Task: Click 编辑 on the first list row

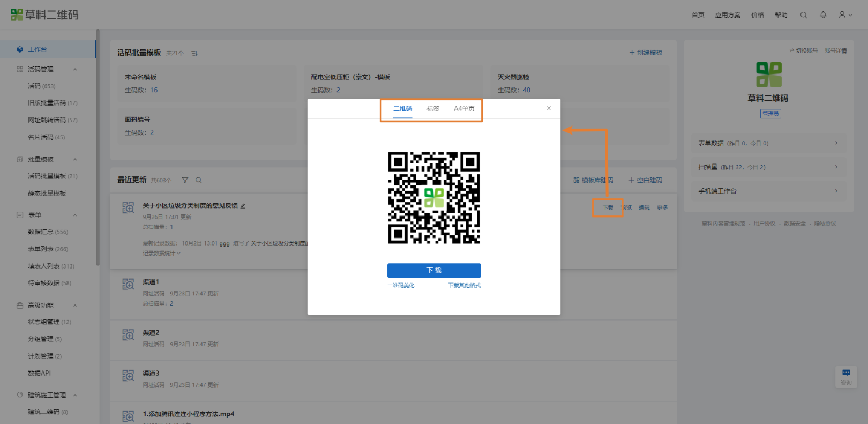Action: (x=644, y=207)
